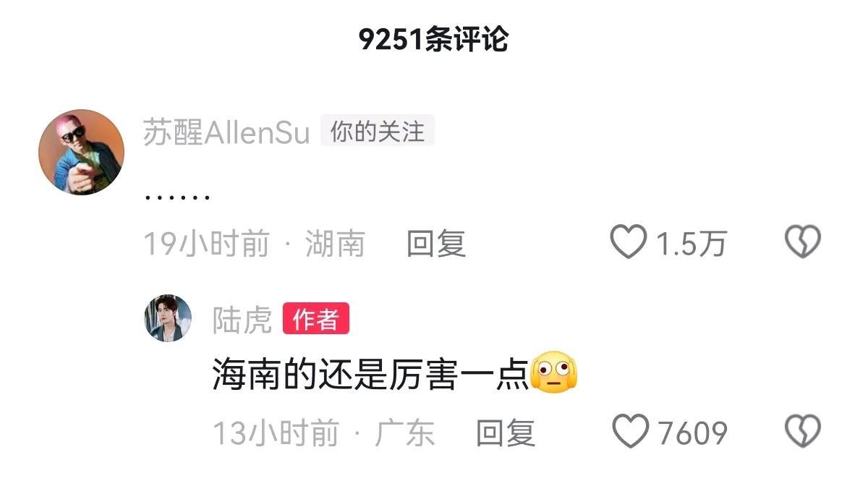
Task: Tap the 9251条评论 header title
Action: point(434,40)
